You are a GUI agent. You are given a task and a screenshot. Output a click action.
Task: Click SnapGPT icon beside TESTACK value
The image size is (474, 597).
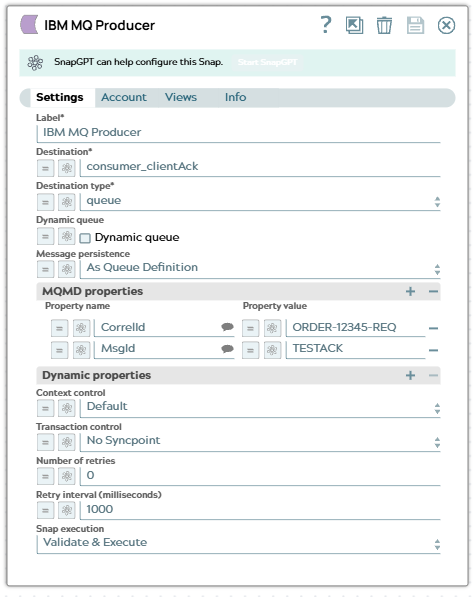coord(272,350)
